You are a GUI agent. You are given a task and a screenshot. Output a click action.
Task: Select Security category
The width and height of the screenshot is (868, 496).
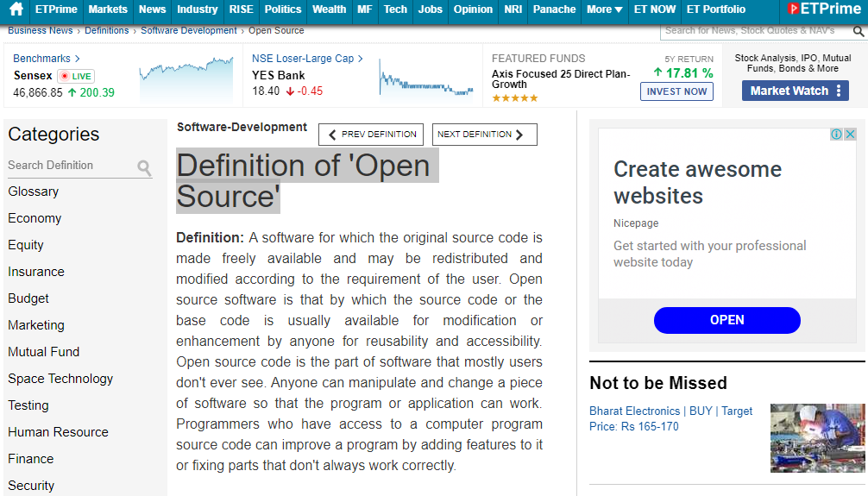(x=31, y=486)
